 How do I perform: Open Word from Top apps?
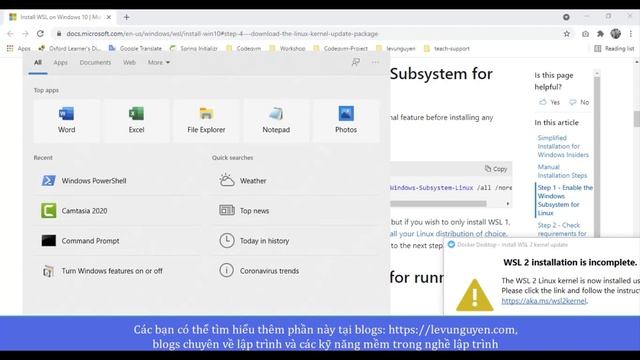click(x=67, y=120)
